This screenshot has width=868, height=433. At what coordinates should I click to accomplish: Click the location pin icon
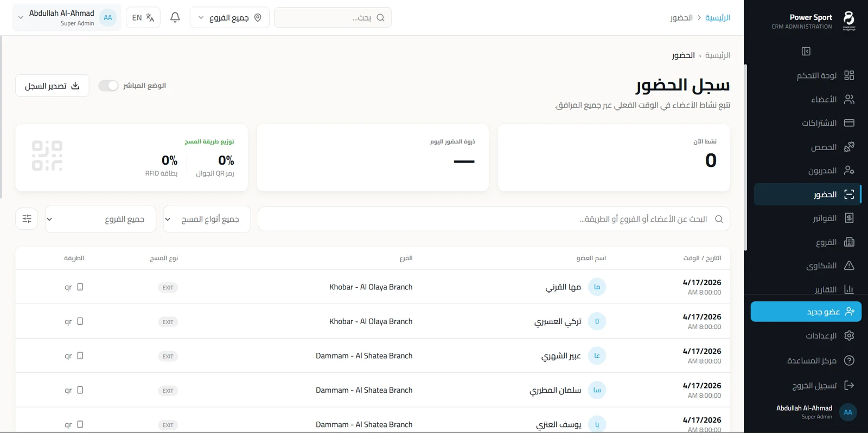tap(258, 17)
